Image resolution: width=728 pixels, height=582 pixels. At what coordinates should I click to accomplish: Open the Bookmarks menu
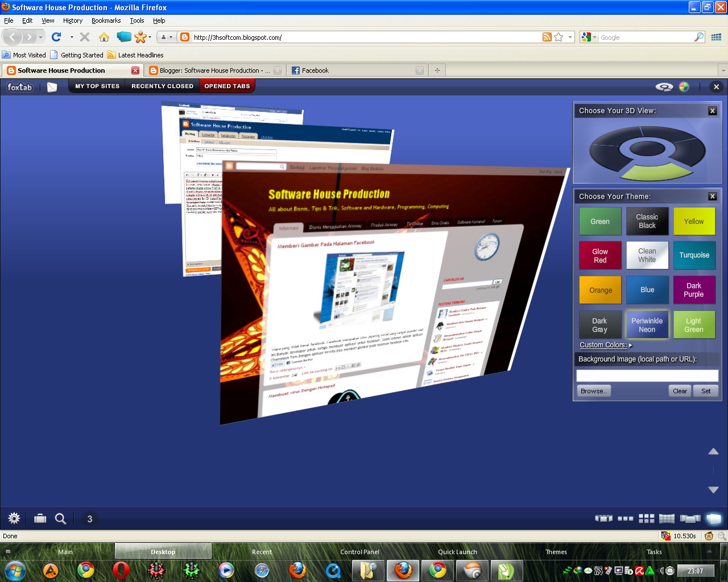click(x=106, y=20)
